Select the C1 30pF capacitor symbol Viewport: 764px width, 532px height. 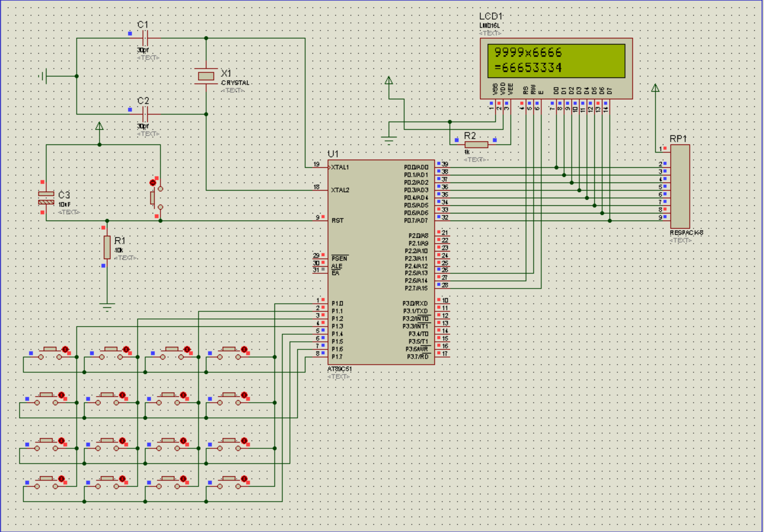[145, 38]
